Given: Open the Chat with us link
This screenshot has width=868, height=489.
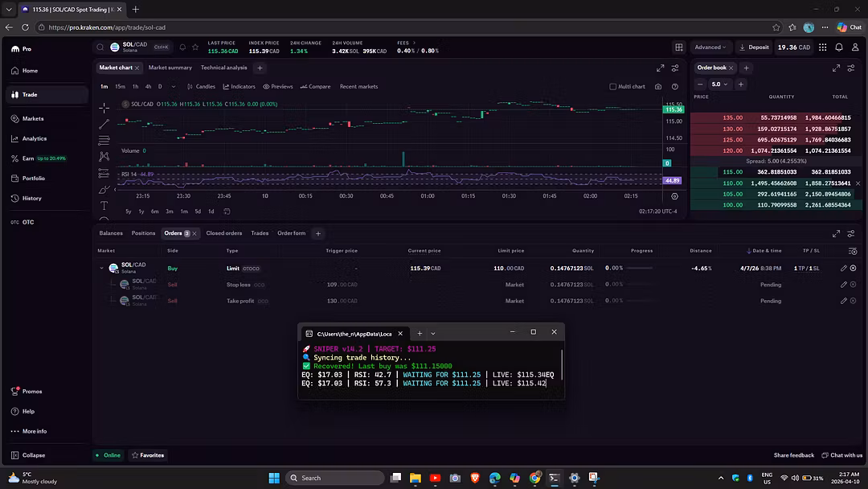Looking at the screenshot, I should point(842,455).
